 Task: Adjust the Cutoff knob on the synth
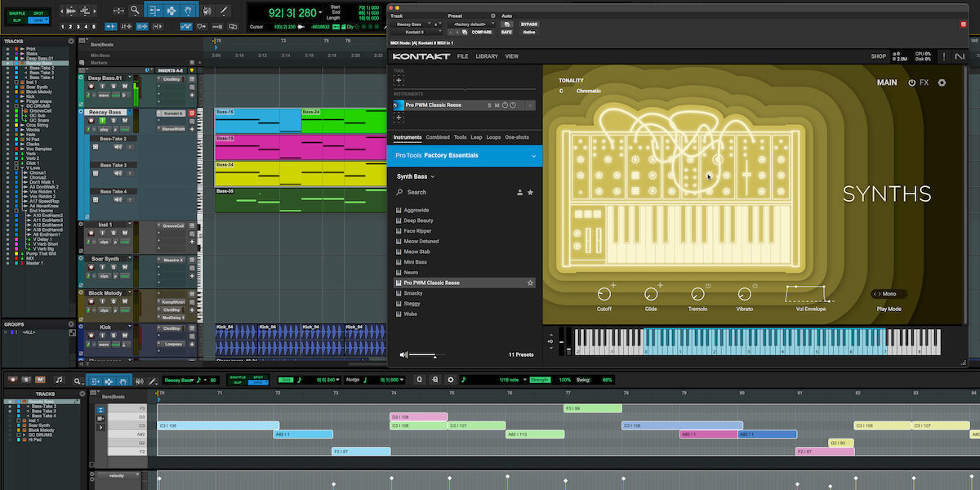pos(604,294)
